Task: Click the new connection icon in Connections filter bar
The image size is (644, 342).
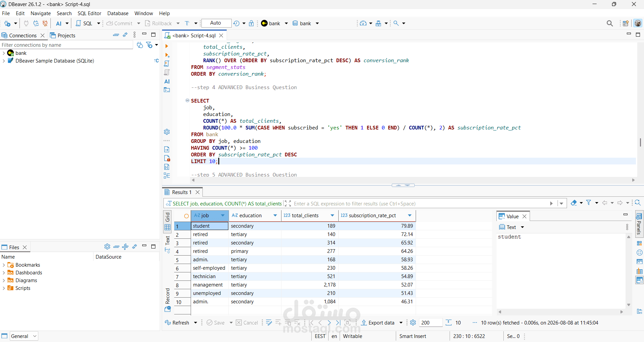Action: coord(140,45)
